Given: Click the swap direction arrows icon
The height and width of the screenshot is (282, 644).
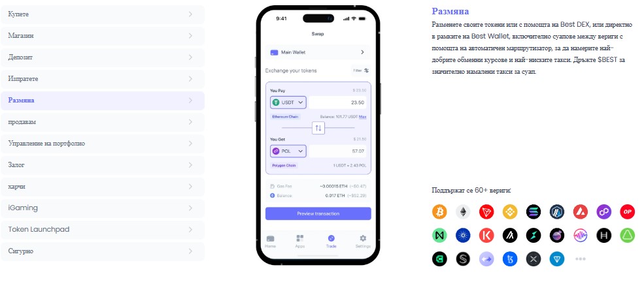Looking at the screenshot, I should (x=318, y=129).
